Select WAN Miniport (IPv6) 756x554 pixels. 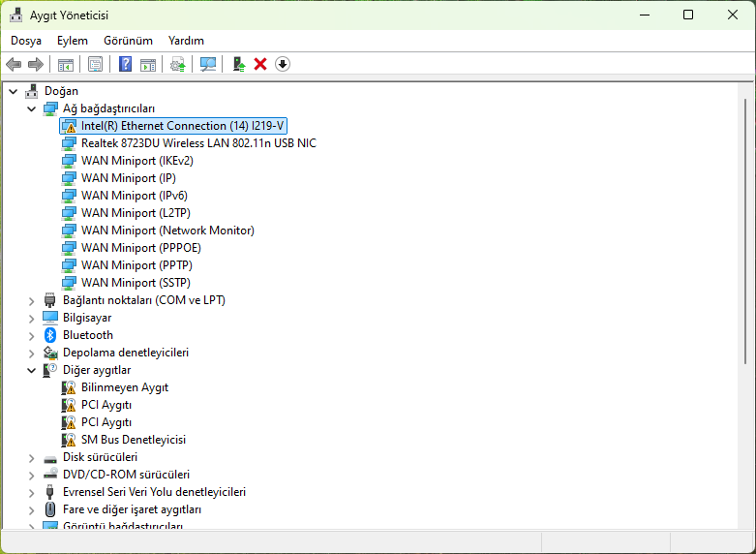tap(135, 196)
